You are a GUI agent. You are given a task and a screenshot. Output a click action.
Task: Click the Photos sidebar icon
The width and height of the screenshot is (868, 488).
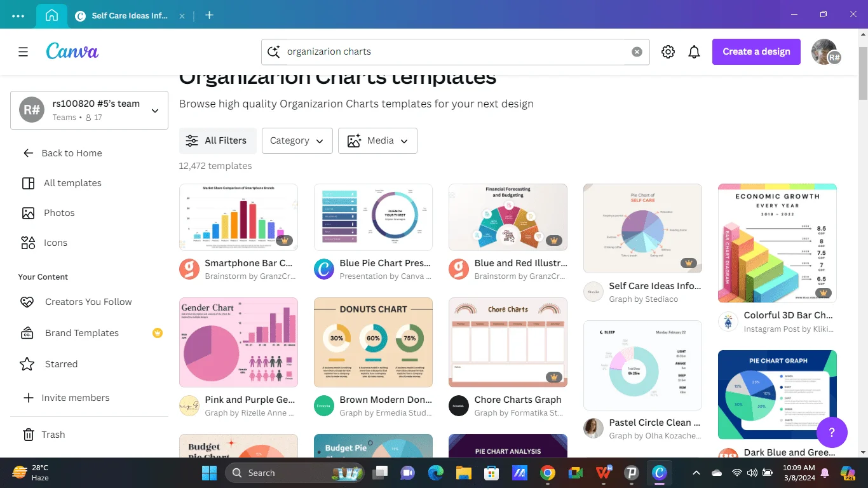[28, 213]
